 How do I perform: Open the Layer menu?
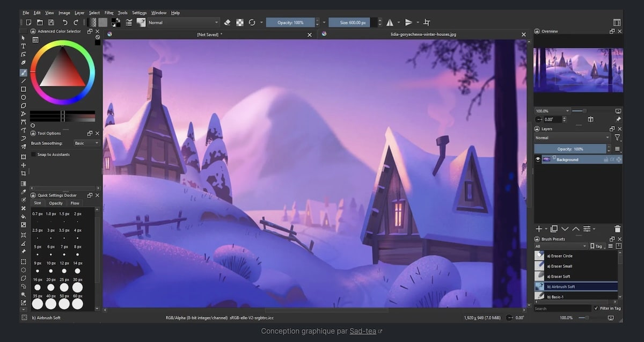pos(79,12)
